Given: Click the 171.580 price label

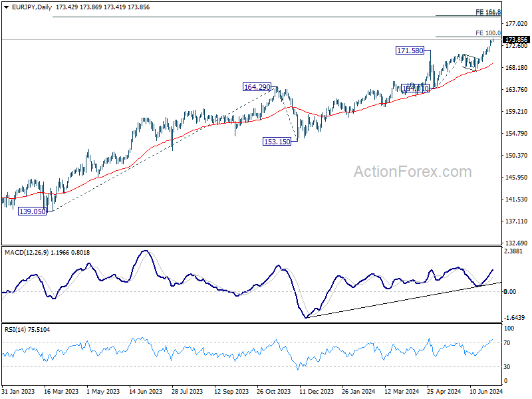Looking at the screenshot, I should (410, 51).
